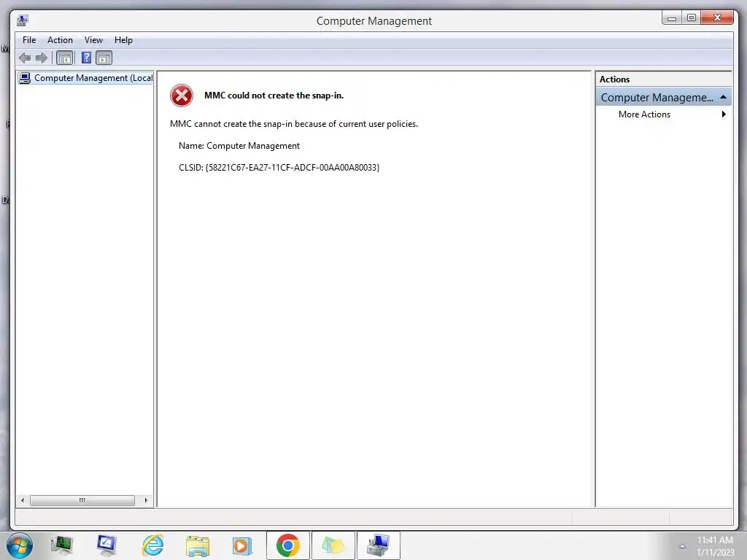This screenshot has height=560, width=747.
Task: Click the tree pane horizontal scrollbar thumb
Action: coord(82,500)
